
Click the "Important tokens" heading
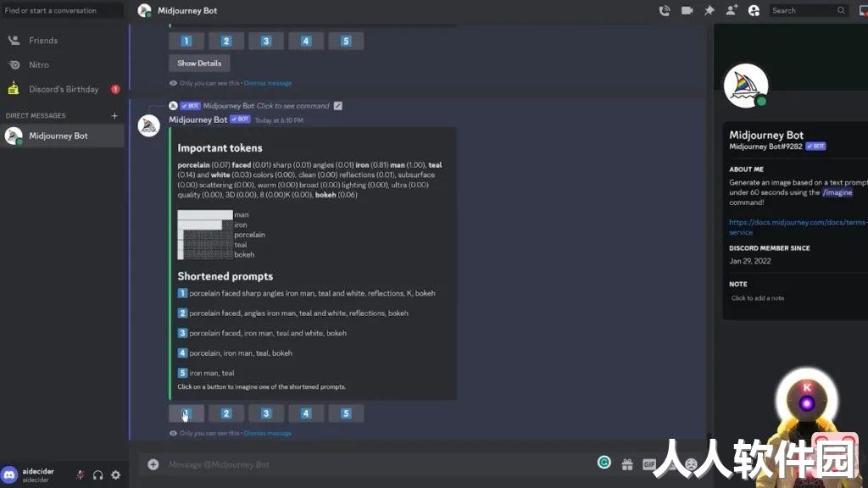(x=220, y=148)
